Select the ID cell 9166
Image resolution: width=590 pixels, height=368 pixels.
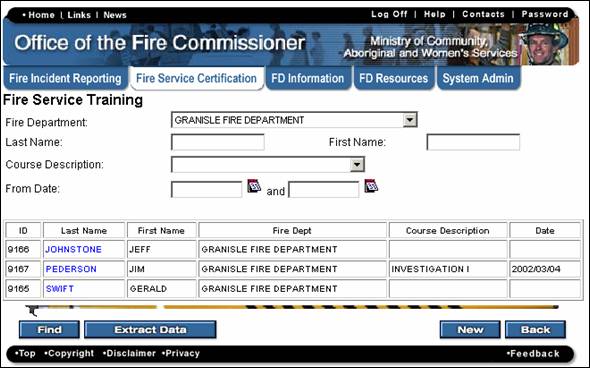[x=23, y=249]
